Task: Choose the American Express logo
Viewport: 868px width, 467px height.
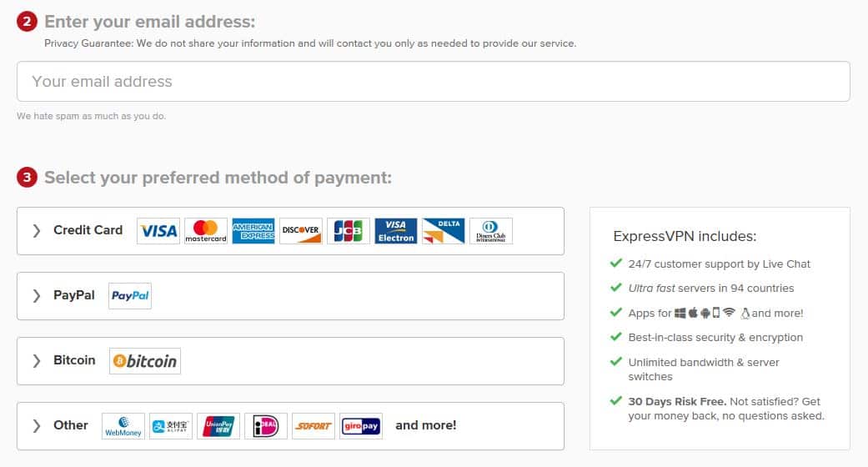Action: (x=253, y=231)
